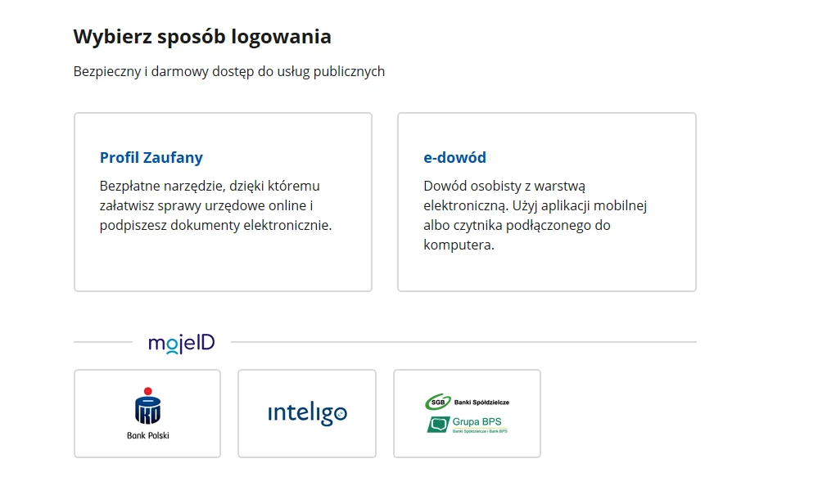Open the e-dowód login option
The image size is (827, 504).
click(546, 201)
